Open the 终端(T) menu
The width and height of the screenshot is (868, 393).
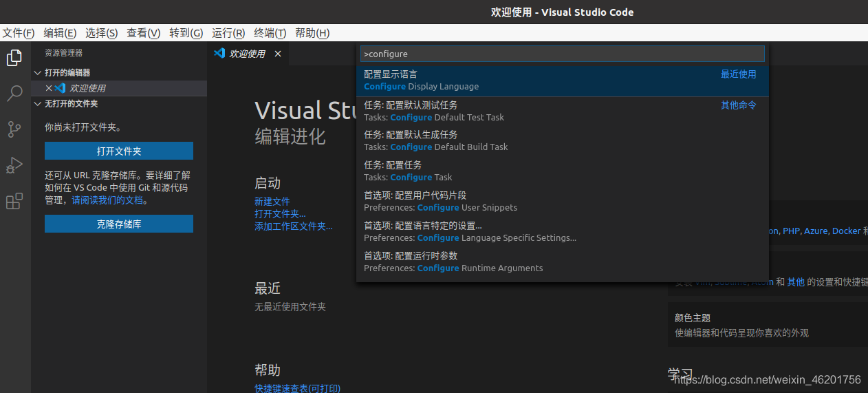(270, 33)
